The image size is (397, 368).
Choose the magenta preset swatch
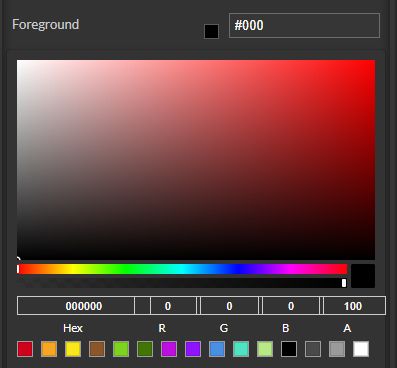[x=169, y=349]
